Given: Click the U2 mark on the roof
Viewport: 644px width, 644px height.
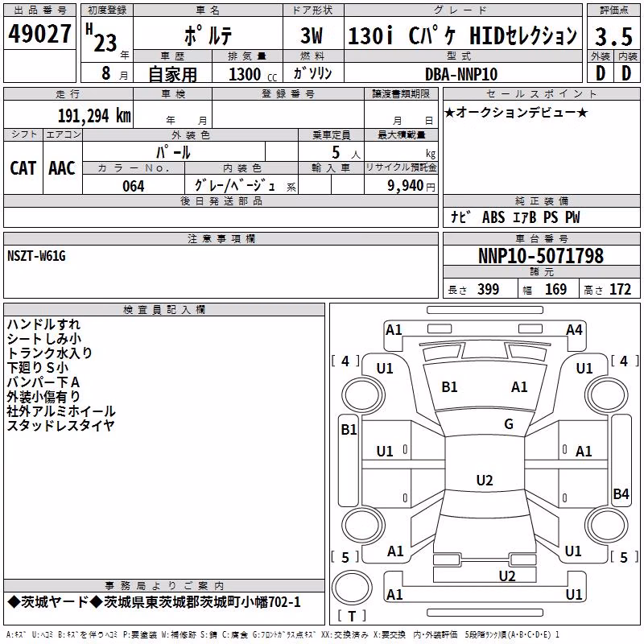Looking at the screenshot, I should (485, 480).
